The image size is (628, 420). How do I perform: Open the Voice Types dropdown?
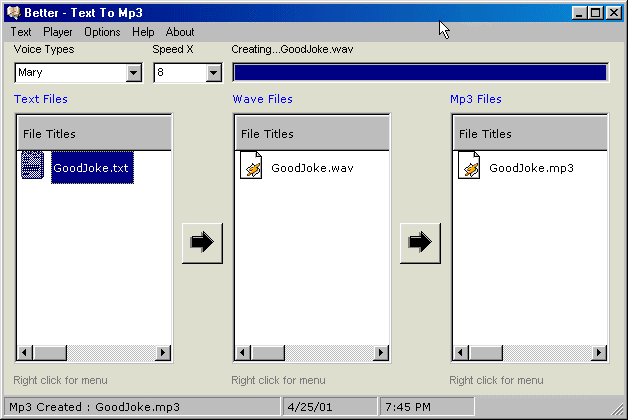point(134,73)
